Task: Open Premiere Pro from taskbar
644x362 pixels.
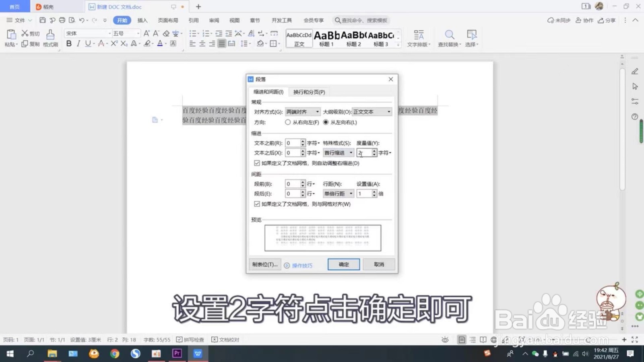Action: [x=177, y=354]
